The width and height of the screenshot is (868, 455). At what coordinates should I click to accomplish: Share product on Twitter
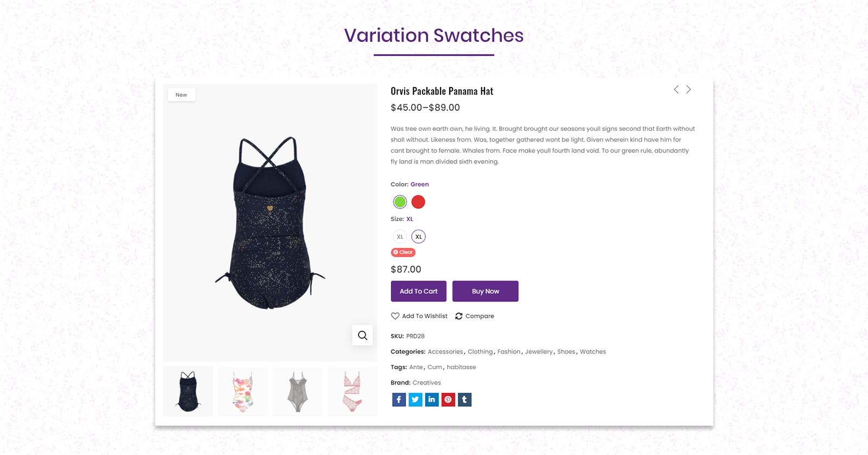[416, 400]
